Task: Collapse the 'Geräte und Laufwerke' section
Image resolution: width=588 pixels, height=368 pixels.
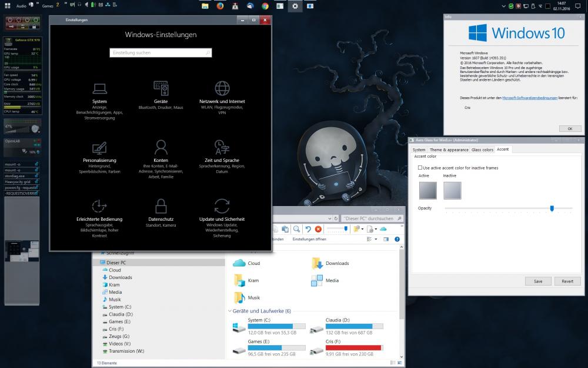Action: click(229, 311)
